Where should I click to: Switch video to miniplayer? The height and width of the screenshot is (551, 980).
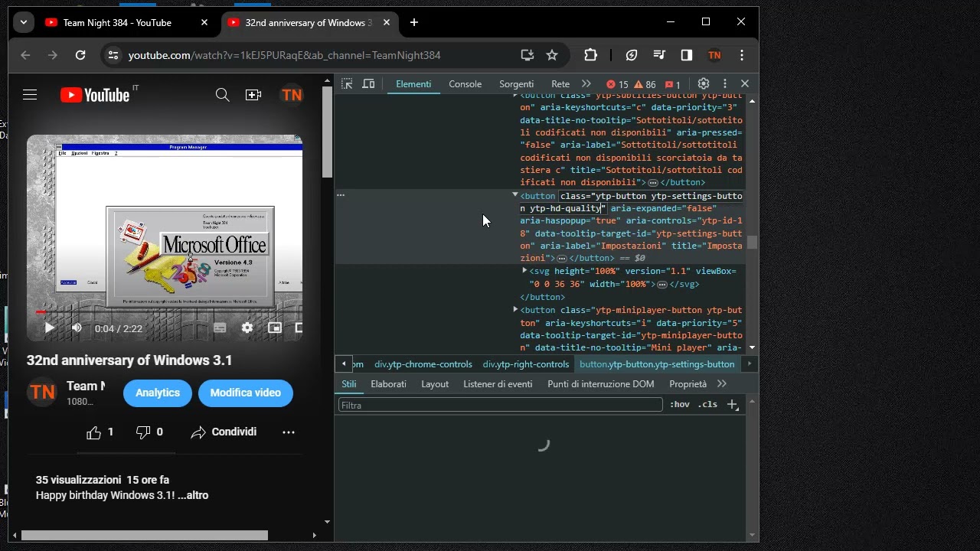275,328
